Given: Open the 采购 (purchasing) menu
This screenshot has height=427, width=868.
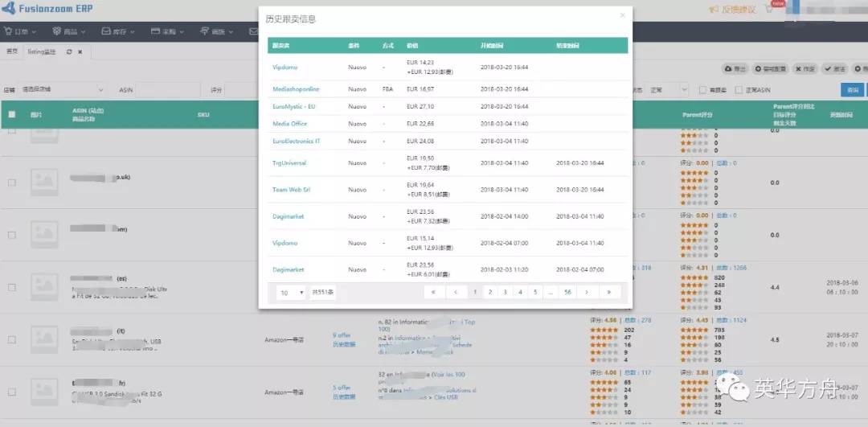Looking at the screenshot, I should tap(167, 31).
